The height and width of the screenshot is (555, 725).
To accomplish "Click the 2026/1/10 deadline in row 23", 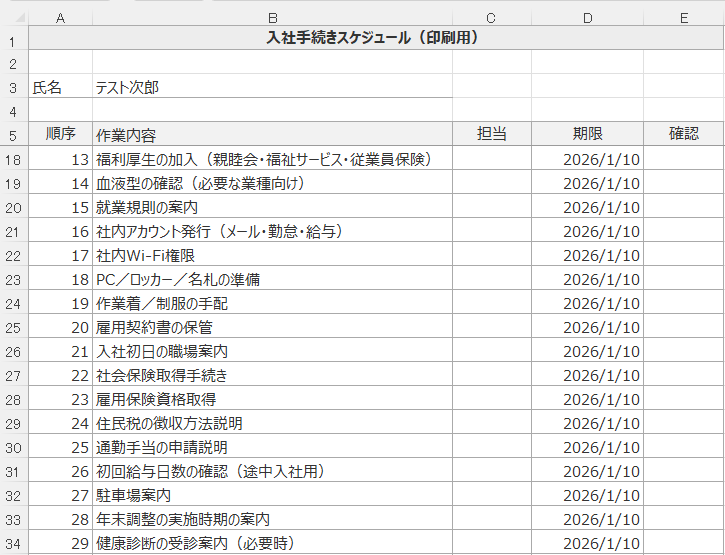I will pos(587,278).
